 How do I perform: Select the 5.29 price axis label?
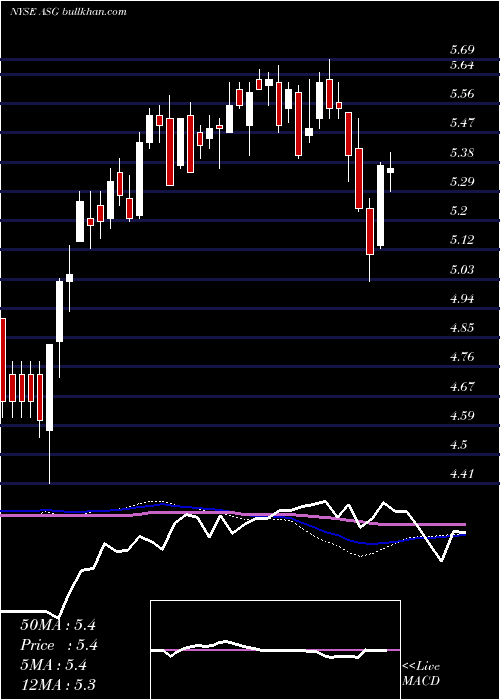462,182
